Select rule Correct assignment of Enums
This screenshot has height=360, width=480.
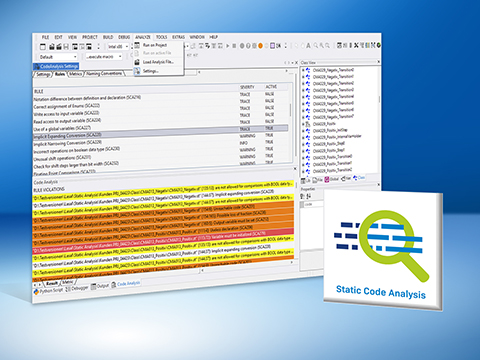click(x=160, y=104)
